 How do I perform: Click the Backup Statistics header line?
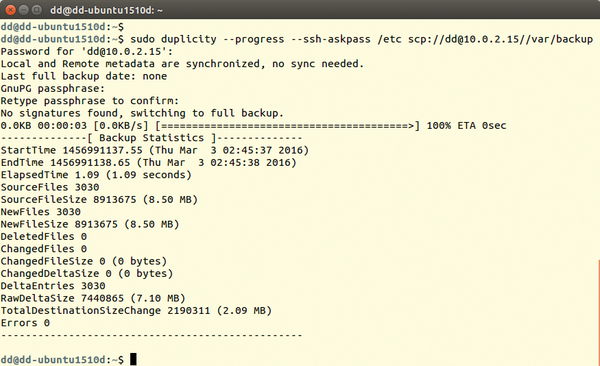click(152, 138)
